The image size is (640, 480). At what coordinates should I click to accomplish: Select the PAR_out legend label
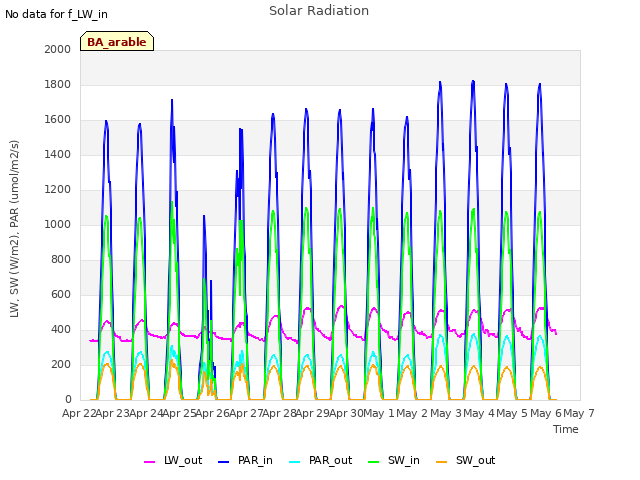[x=330, y=460]
